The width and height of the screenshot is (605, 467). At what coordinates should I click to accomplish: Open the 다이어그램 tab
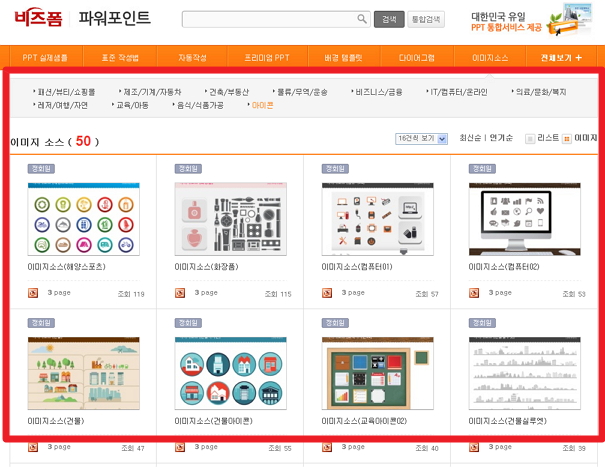pos(417,59)
